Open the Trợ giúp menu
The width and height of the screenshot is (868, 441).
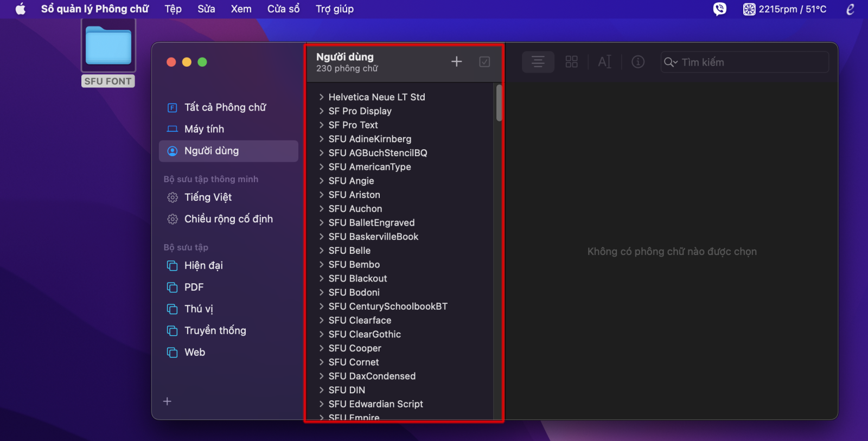click(x=335, y=9)
